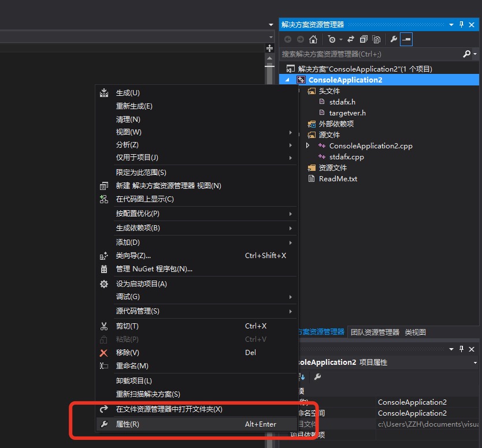The image size is (482, 448).
Task: Open the 调试(G) submenu
Action: [196, 297]
